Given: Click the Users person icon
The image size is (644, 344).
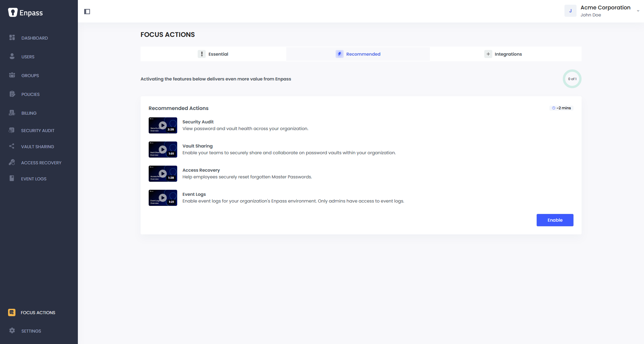Looking at the screenshot, I should pyautogui.click(x=12, y=56).
